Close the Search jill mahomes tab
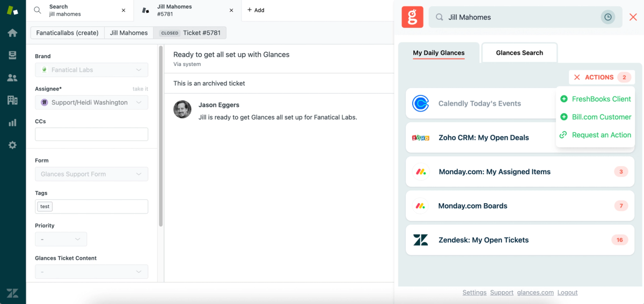The image size is (644, 304). point(123,10)
